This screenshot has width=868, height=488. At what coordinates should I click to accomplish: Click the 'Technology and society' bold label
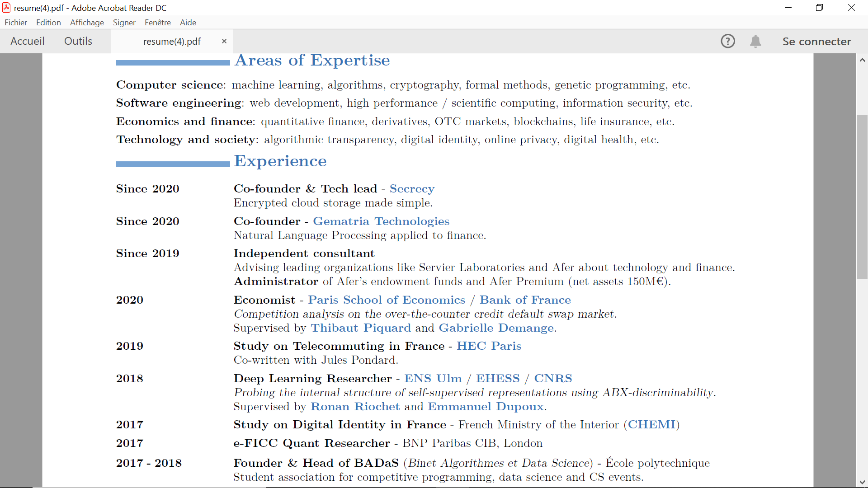tap(186, 140)
